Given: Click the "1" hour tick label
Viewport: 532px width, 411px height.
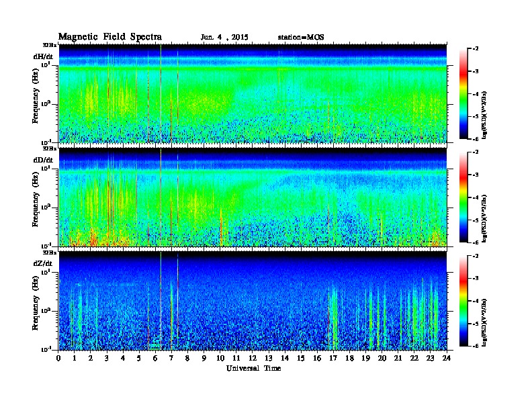Looking at the screenshot, I should 75,358.
